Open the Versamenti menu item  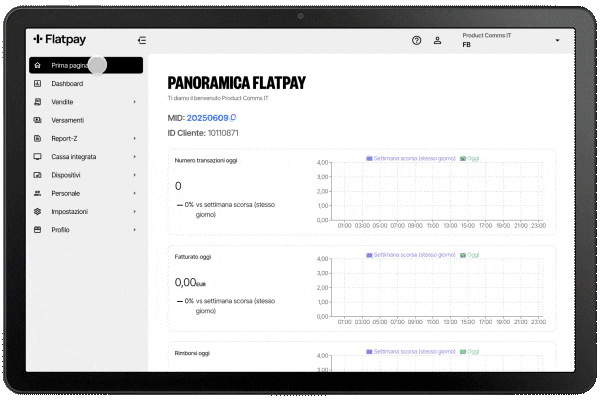point(86,120)
